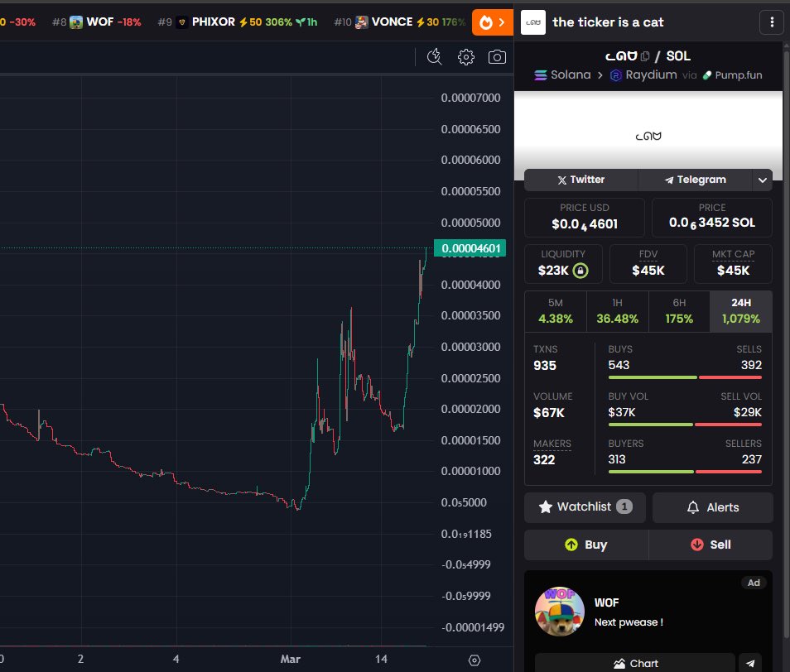The width and height of the screenshot is (790, 672).
Task: Click the VONCE trending token icon
Action: [361, 22]
